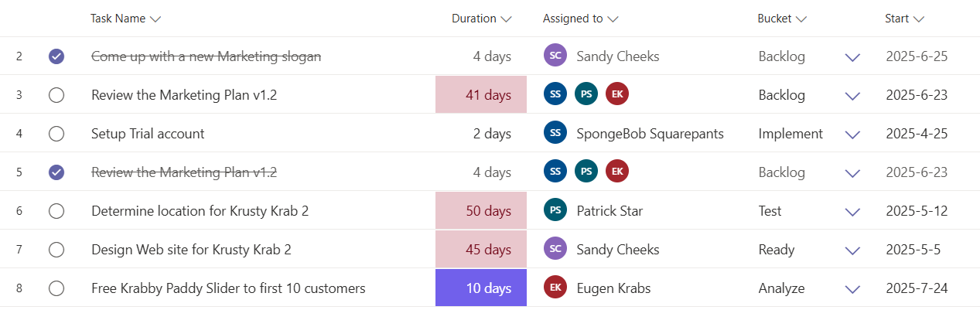The image size is (980, 310).
Task: Click SpongeBob Squarepants avatar in row 4
Action: (x=555, y=133)
